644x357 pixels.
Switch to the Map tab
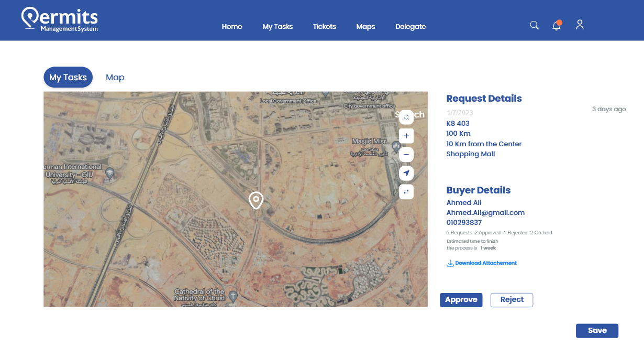(115, 78)
